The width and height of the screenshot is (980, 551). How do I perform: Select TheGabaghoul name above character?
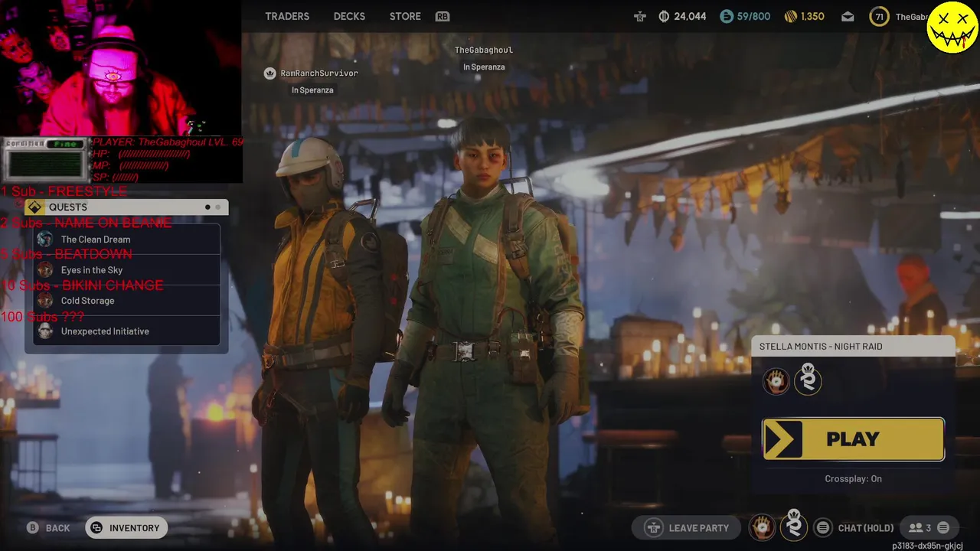484,50
